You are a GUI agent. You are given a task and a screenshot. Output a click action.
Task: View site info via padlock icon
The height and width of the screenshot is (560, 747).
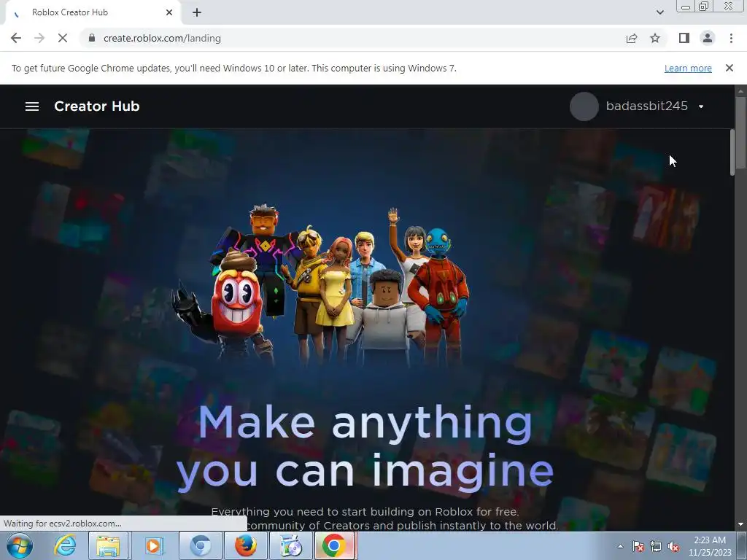[x=92, y=38]
